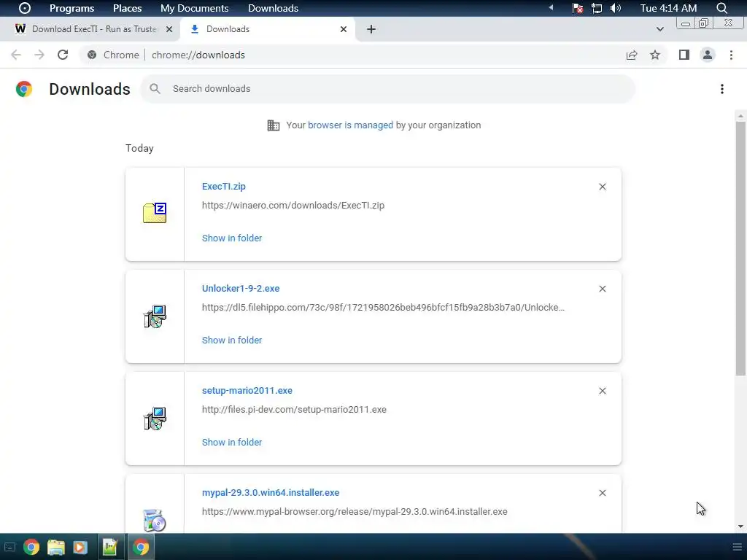Image resolution: width=747 pixels, height=560 pixels.
Task: Click the files.pi-dev.com source URL
Action: click(294, 410)
